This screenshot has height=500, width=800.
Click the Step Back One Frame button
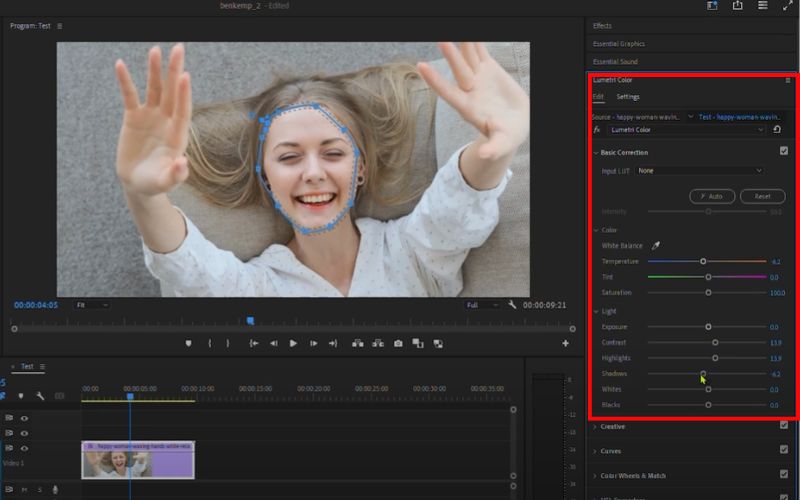[273, 343]
